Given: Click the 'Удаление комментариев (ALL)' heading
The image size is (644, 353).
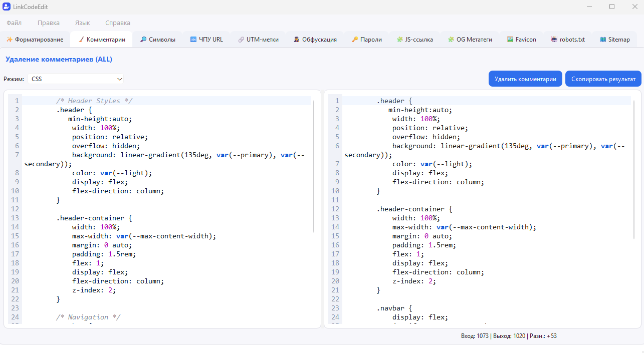Looking at the screenshot, I should [x=59, y=59].
